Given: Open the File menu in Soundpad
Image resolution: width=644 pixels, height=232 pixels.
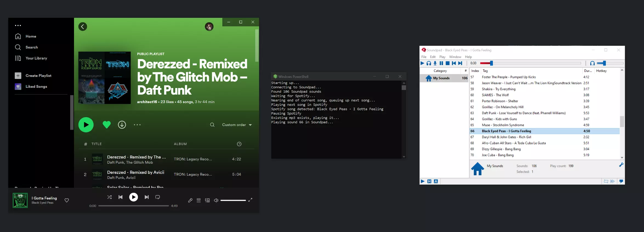Looking at the screenshot, I should pos(424,57).
